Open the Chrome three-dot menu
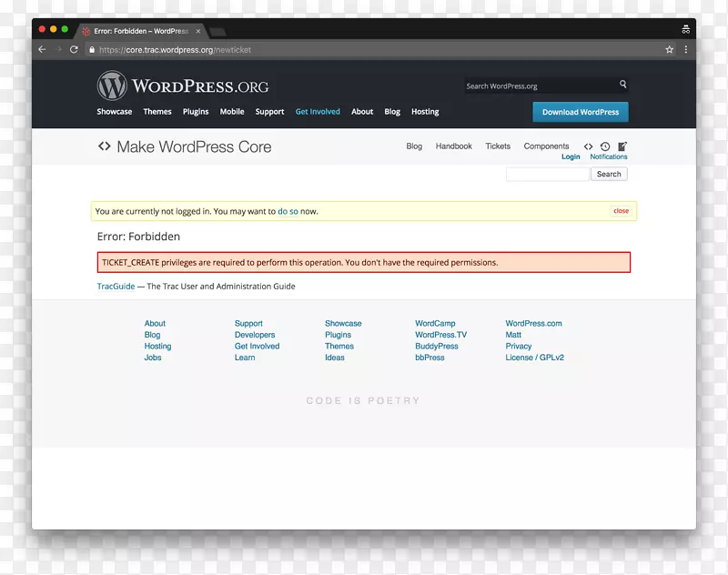Screen dimensions: 728x575 (x=686, y=50)
